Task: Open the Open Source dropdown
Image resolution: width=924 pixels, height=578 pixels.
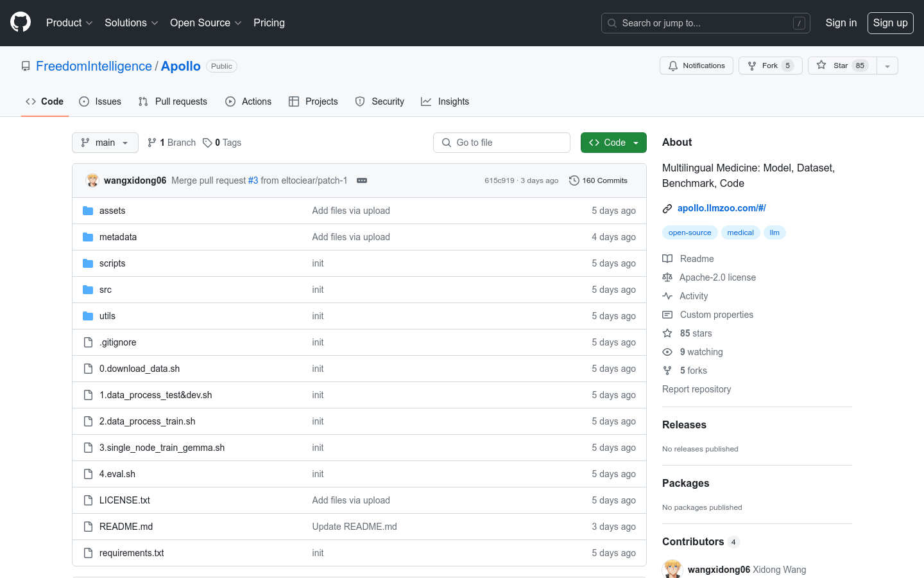Action: point(206,22)
